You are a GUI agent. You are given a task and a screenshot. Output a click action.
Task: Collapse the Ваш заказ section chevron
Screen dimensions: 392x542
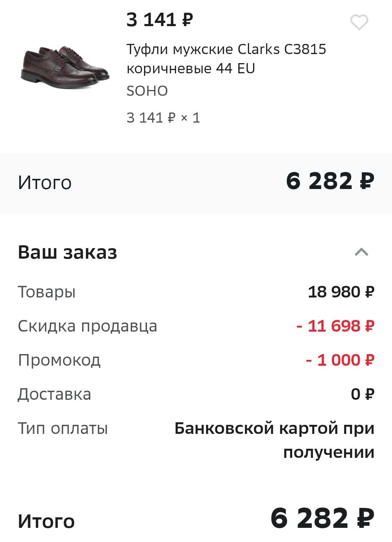(361, 252)
